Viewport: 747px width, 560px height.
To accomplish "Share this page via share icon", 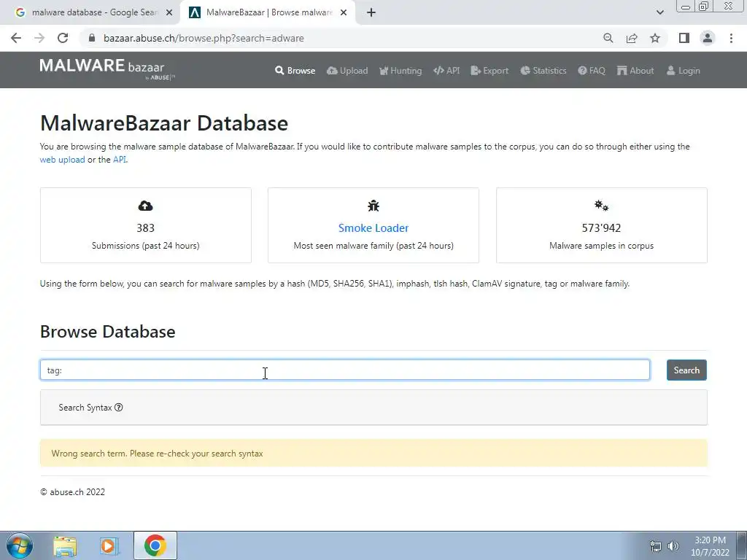I will click(632, 38).
